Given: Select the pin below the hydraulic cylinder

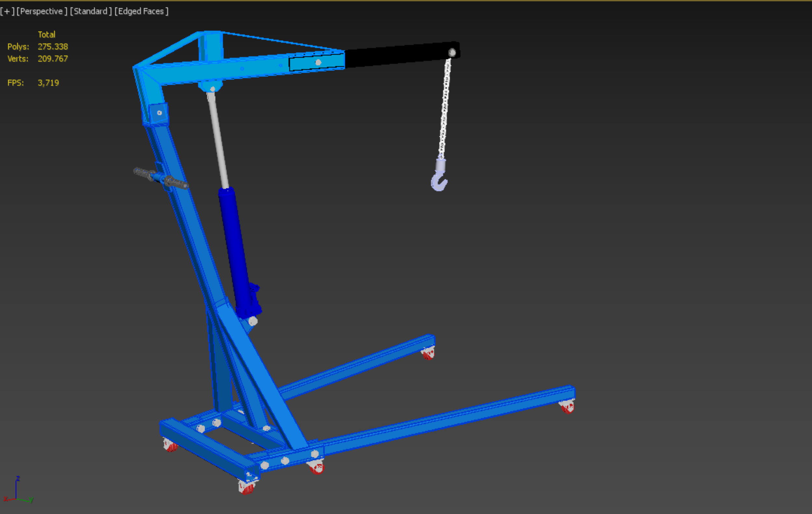Looking at the screenshot, I should pos(253,321).
